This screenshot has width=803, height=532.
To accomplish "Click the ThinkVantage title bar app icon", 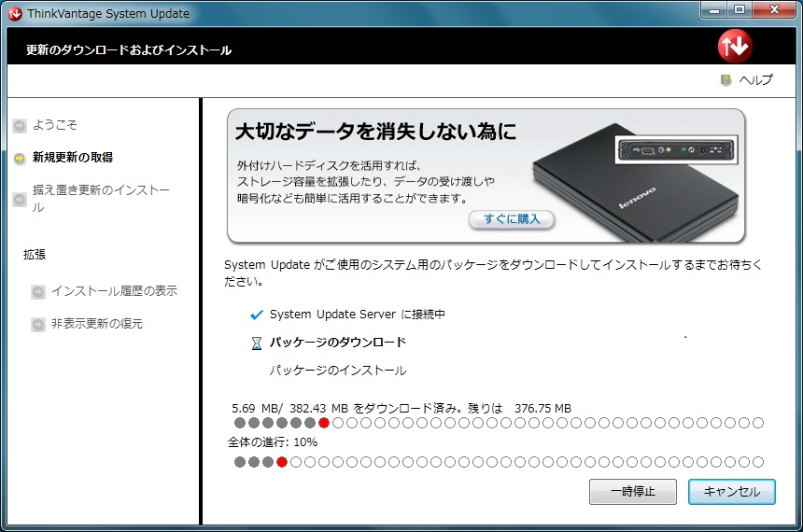I will click(15, 14).
